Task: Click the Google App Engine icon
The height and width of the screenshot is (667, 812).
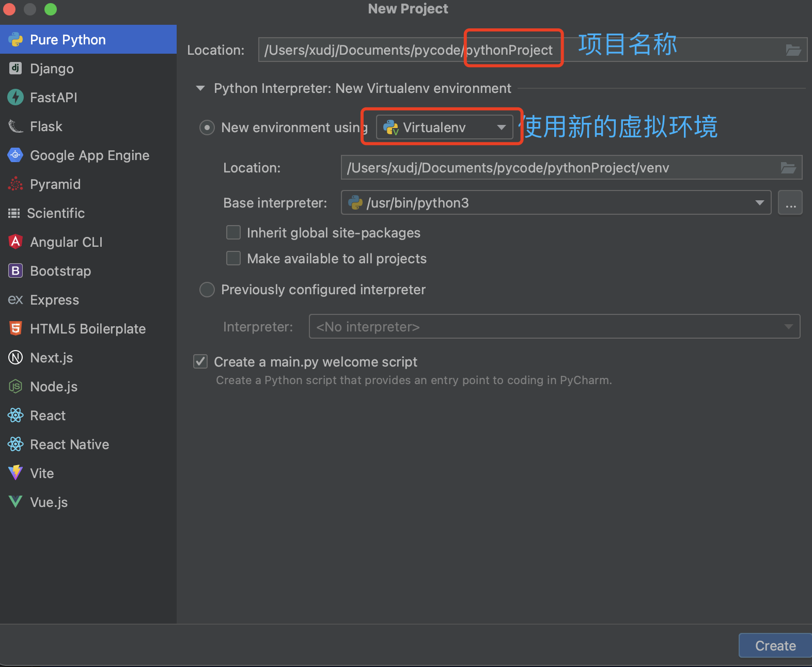Action: click(x=15, y=155)
